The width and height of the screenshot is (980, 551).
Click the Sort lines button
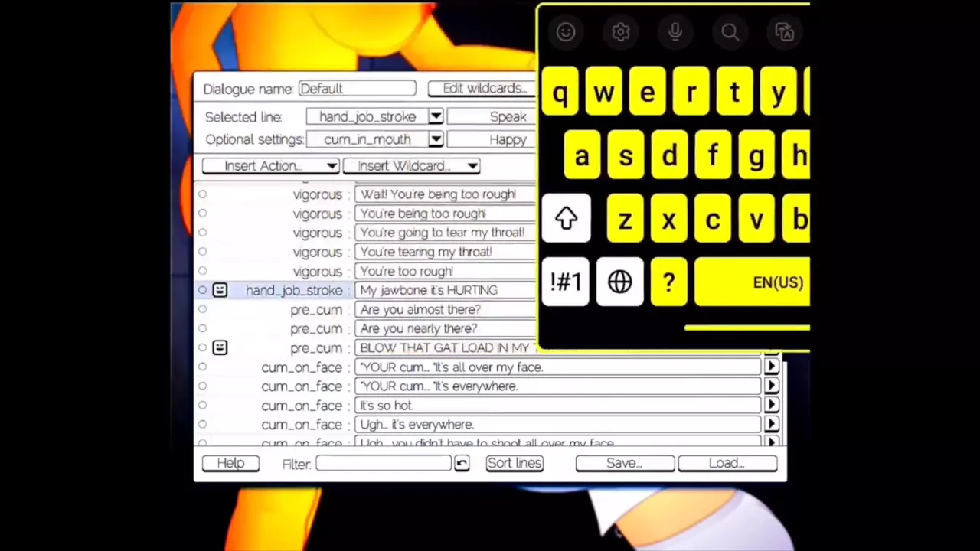(x=514, y=463)
